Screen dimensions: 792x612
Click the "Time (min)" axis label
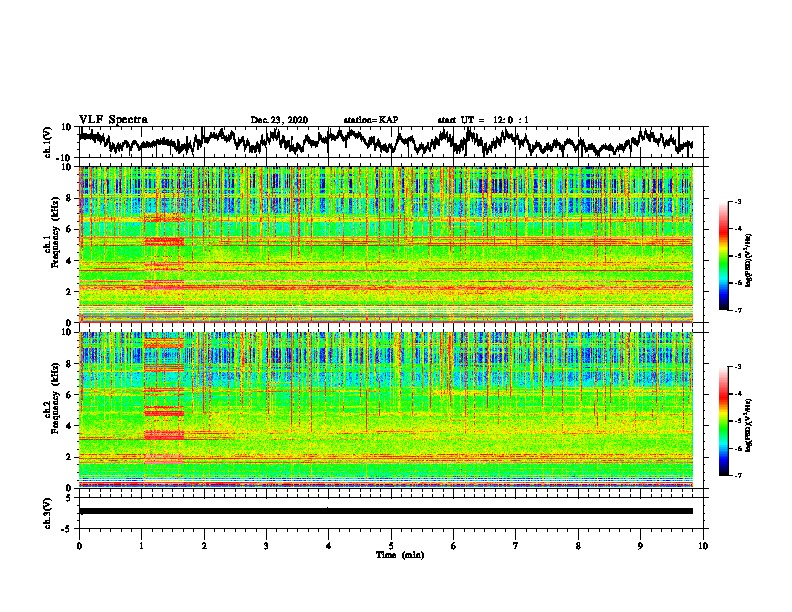click(400, 555)
